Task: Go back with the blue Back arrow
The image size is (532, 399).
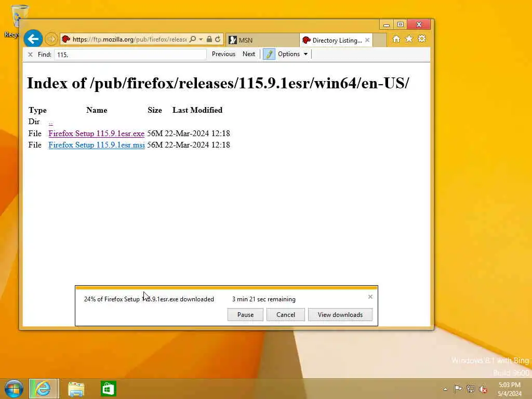Action: pos(33,39)
